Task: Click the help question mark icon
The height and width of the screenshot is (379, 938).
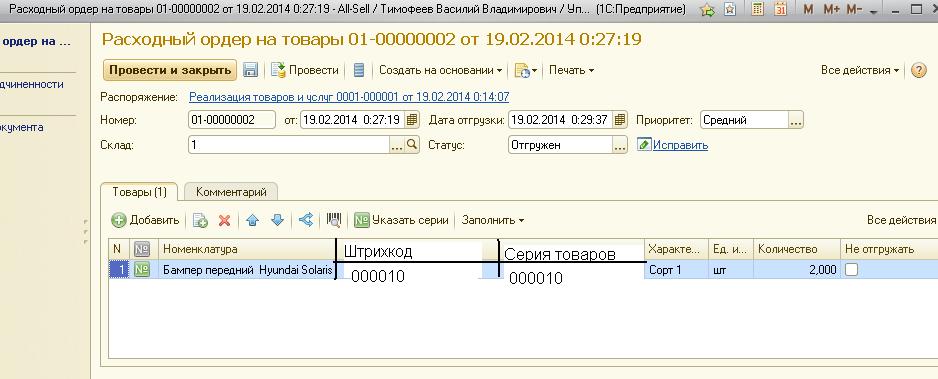Action: (918, 70)
